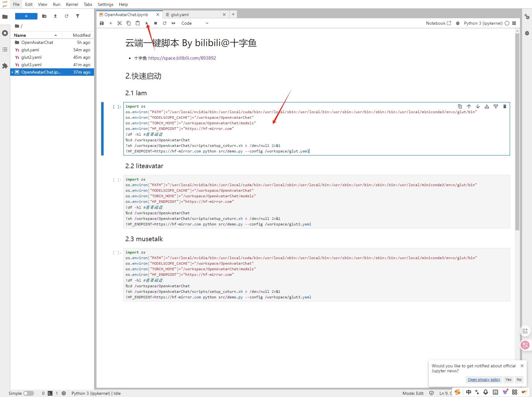This screenshot has width=532, height=397.
Task: Open the extension manager puzzle icon
Action: coord(5,66)
